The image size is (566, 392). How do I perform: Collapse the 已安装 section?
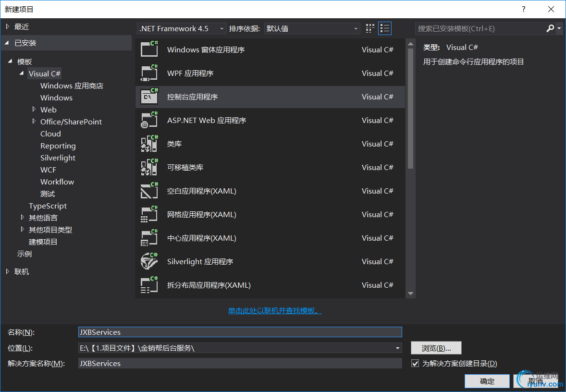7,43
